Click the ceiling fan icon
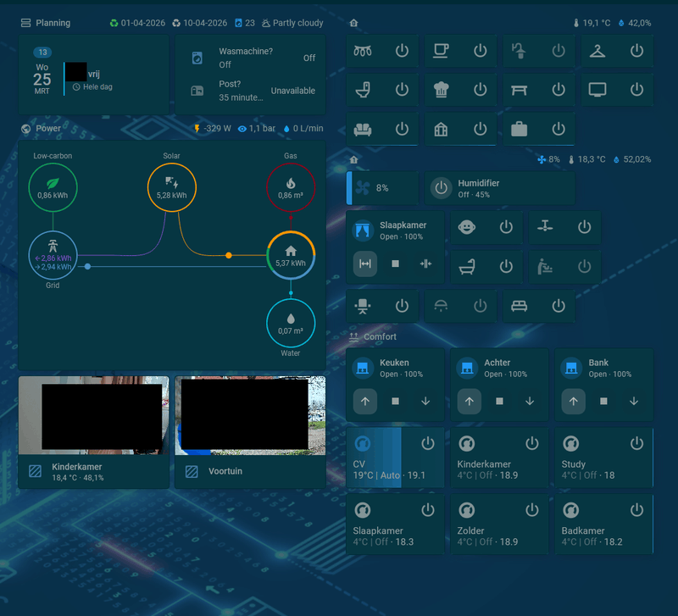678x616 pixels. coord(545,226)
